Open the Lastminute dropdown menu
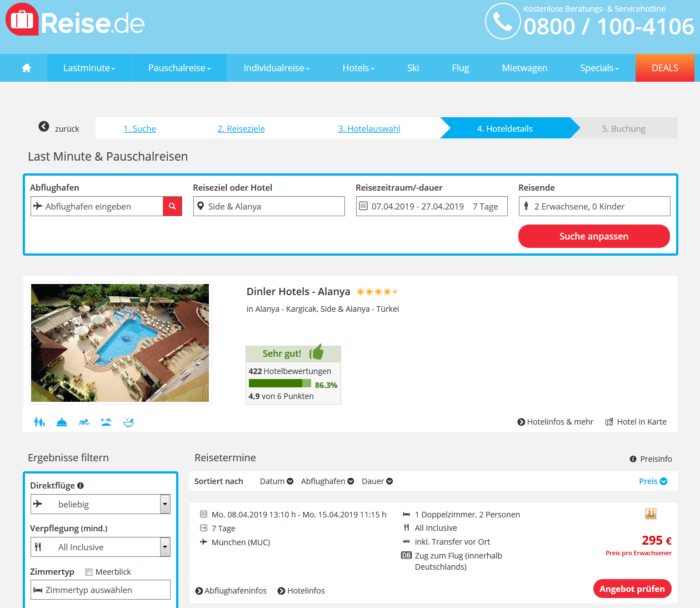Viewport: 700px width, 608px height. click(89, 68)
